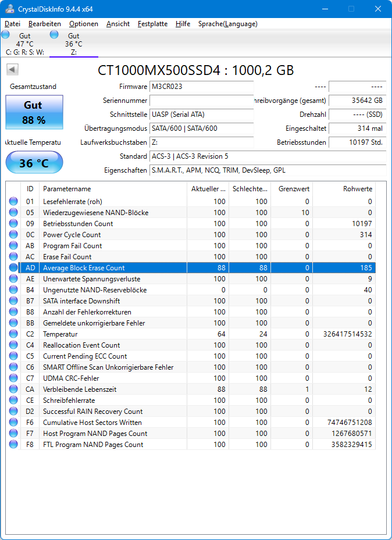Click status orb of Betriebsstunden Count row

coord(13,224)
